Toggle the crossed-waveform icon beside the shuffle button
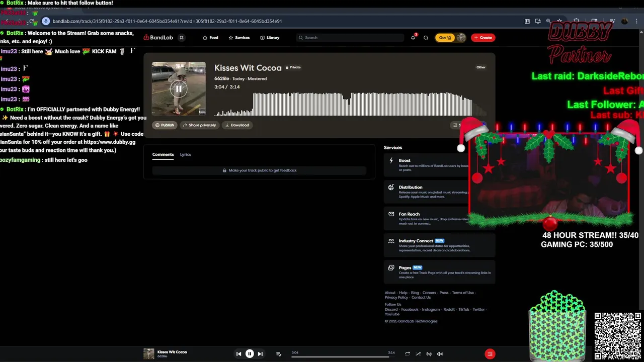This screenshot has height=362, width=644. pyautogui.click(x=429, y=354)
